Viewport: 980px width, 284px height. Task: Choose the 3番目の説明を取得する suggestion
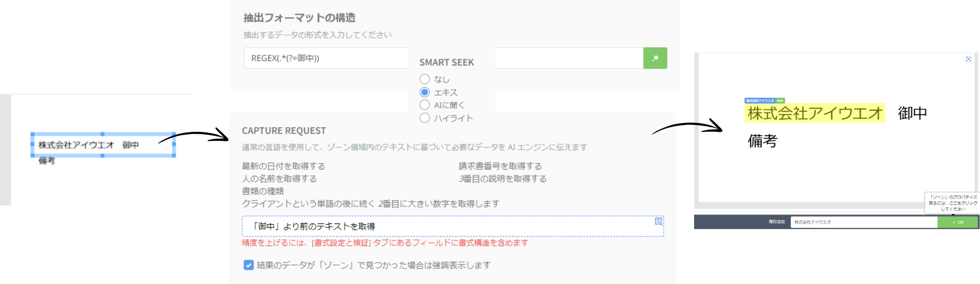[503, 179]
